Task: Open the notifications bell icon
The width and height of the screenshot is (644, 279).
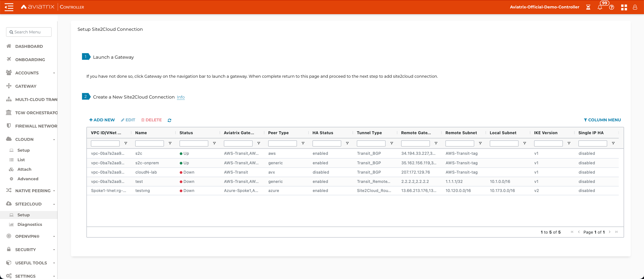Action: click(x=600, y=7)
